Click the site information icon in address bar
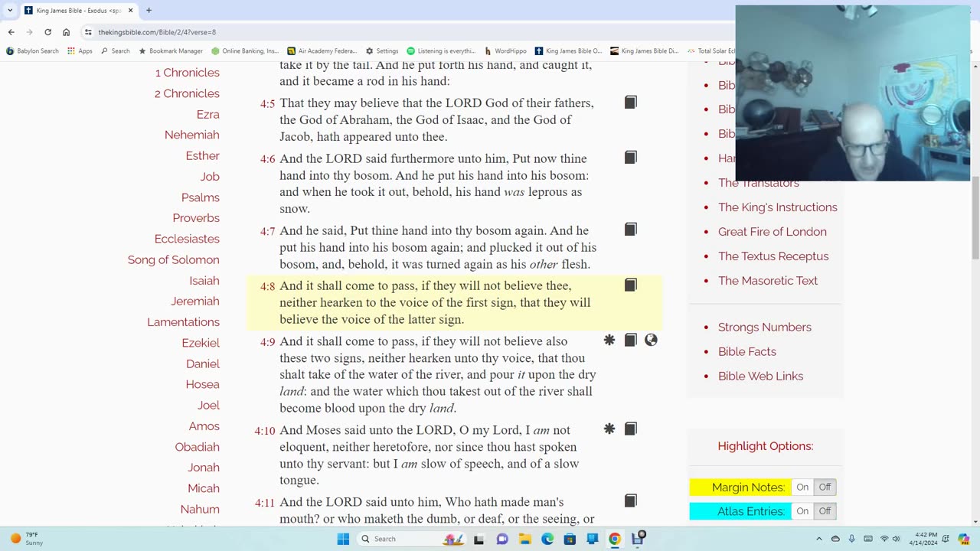The width and height of the screenshot is (980, 551). coord(89,32)
